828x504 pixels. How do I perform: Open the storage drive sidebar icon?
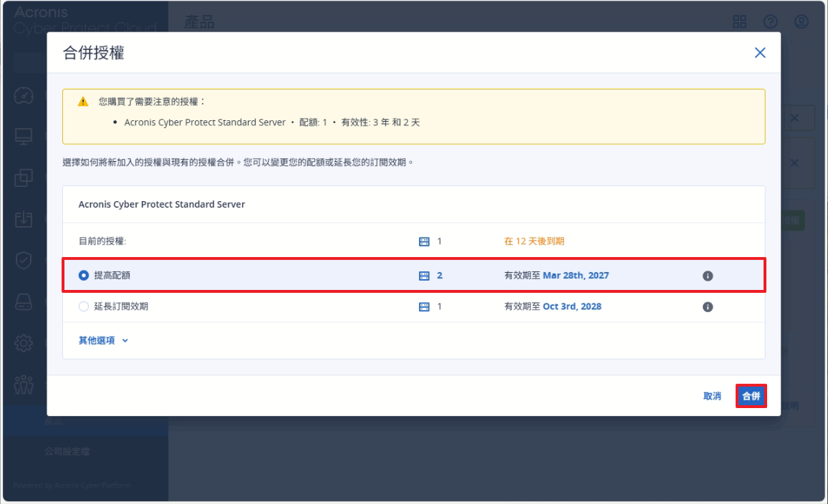(x=24, y=302)
